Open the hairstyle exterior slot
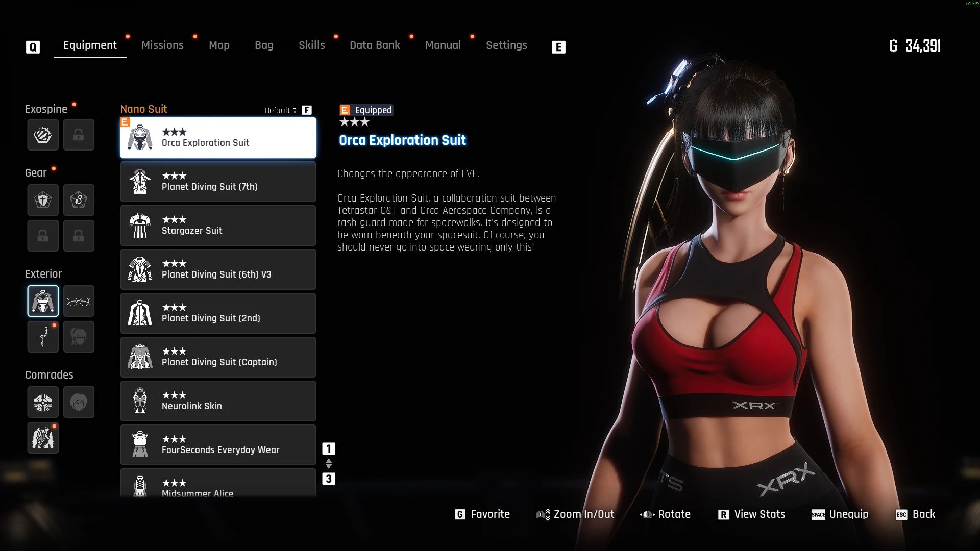Screen dimensions: 980x551 pos(79,337)
